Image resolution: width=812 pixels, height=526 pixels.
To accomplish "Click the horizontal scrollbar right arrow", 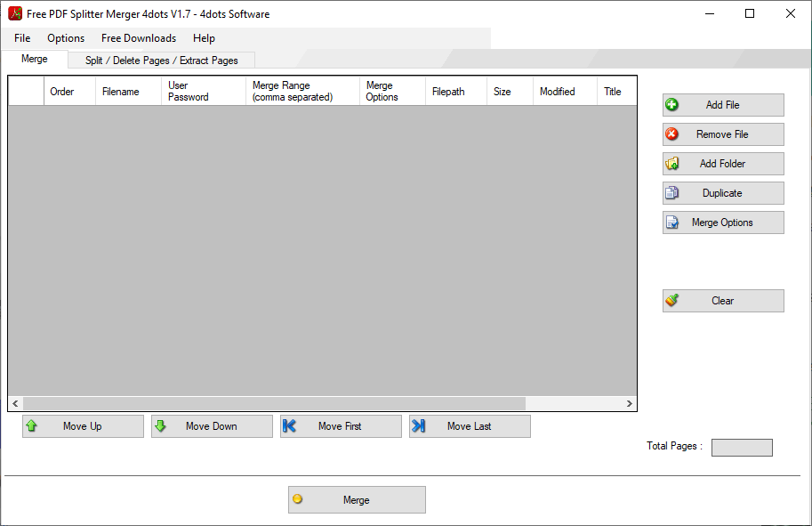I will [x=629, y=403].
